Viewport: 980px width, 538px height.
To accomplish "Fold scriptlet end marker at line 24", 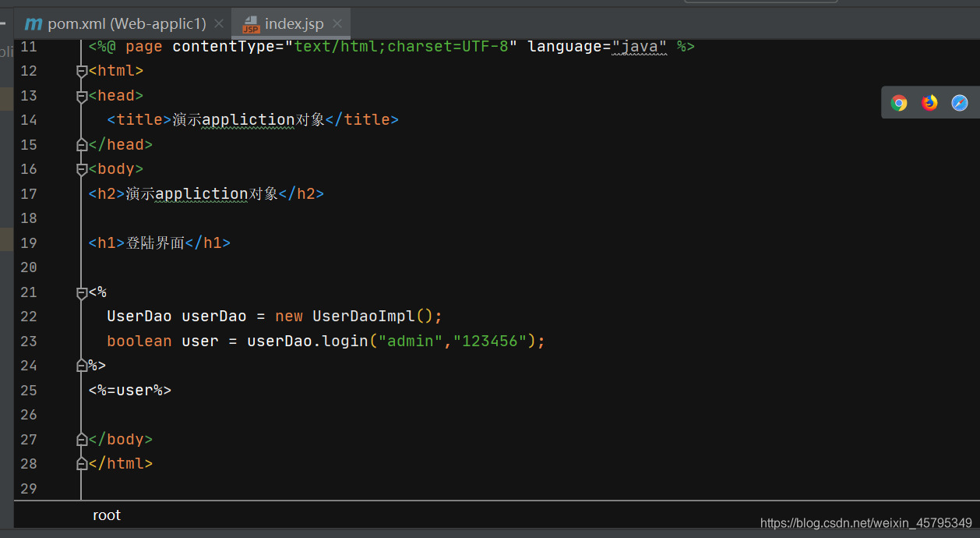I will 82,365.
